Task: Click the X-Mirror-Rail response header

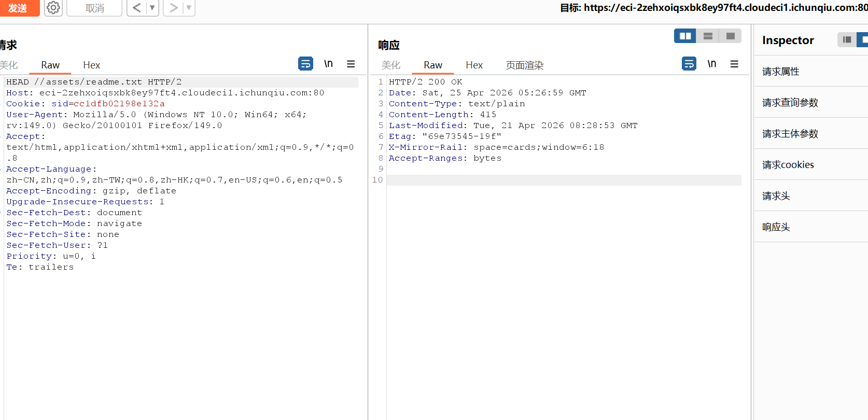Action: 497,147
